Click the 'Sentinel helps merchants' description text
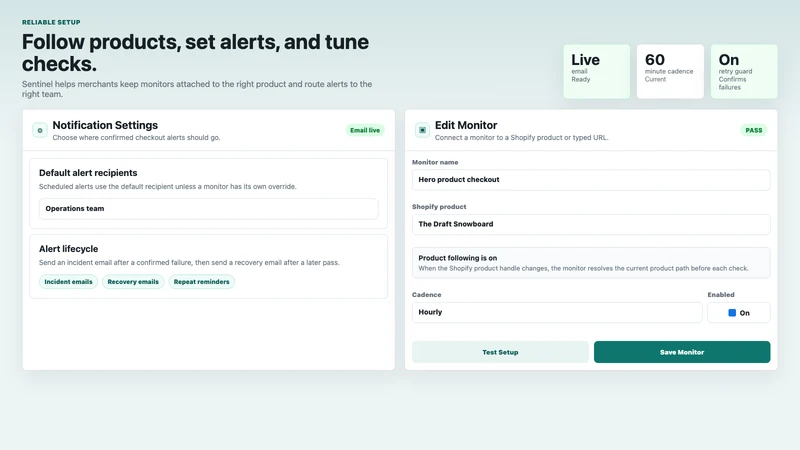 [197, 89]
